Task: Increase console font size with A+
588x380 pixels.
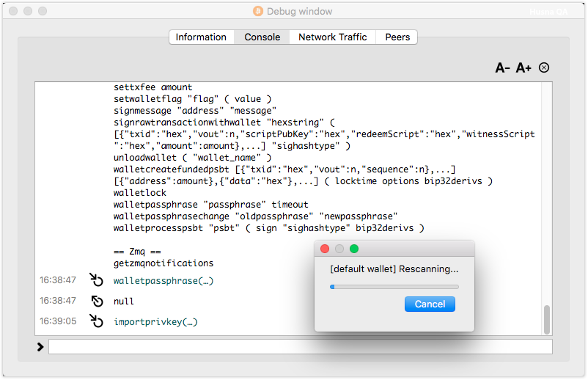Action: point(523,68)
